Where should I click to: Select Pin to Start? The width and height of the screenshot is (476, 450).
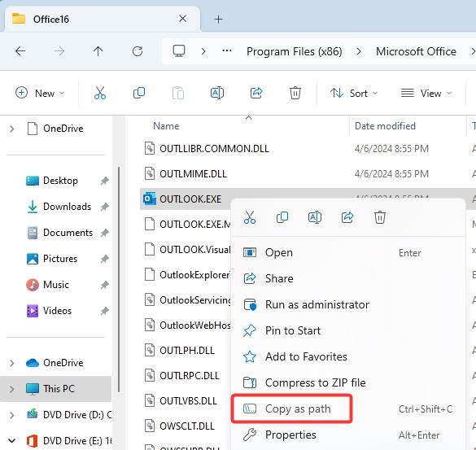[x=347, y=330]
